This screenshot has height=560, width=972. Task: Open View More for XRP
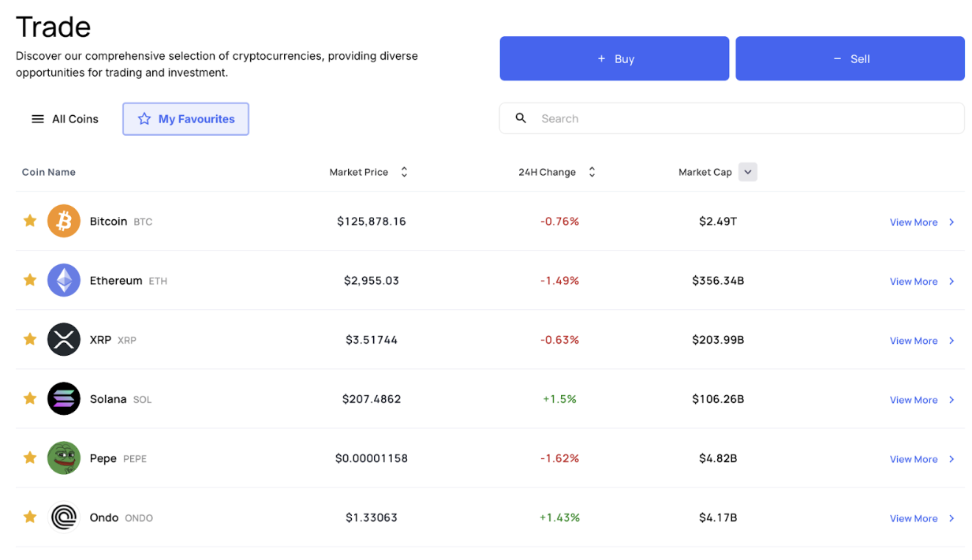(x=914, y=341)
